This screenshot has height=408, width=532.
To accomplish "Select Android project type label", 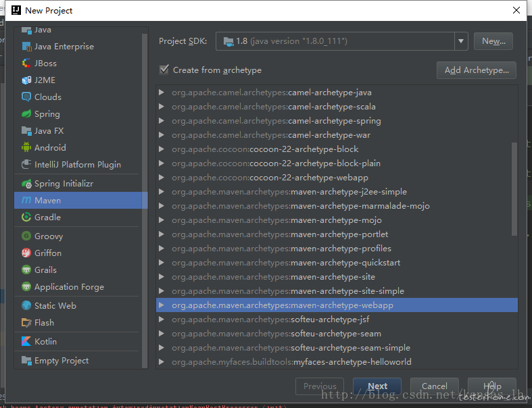I will (50, 147).
